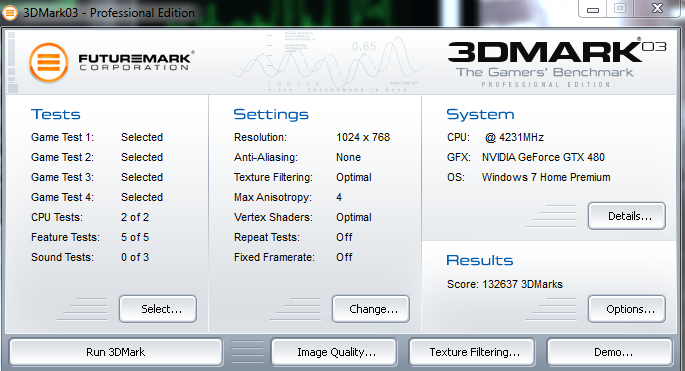Open the Select tests dialog

(158, 309)
